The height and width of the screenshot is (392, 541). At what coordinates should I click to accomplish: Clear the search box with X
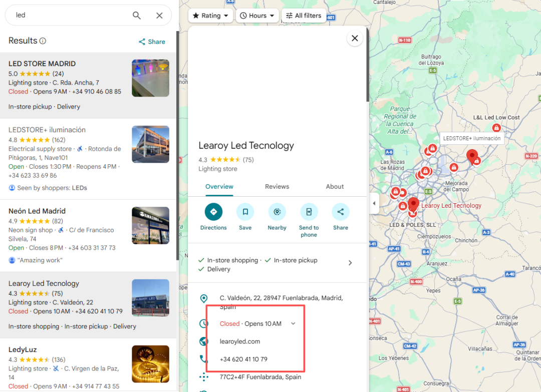(x=159, y=15)
